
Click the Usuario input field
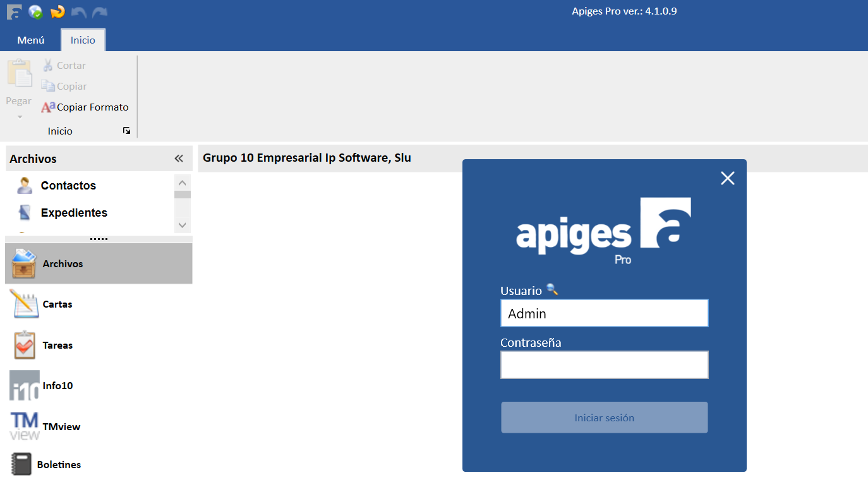tap(605, 313)
